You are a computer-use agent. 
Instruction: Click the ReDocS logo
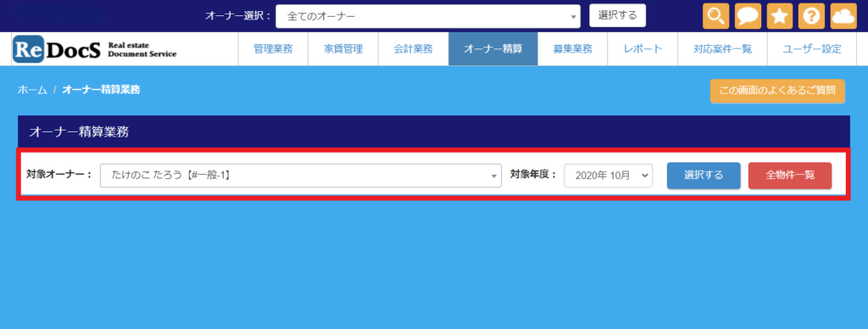(95, 48)
